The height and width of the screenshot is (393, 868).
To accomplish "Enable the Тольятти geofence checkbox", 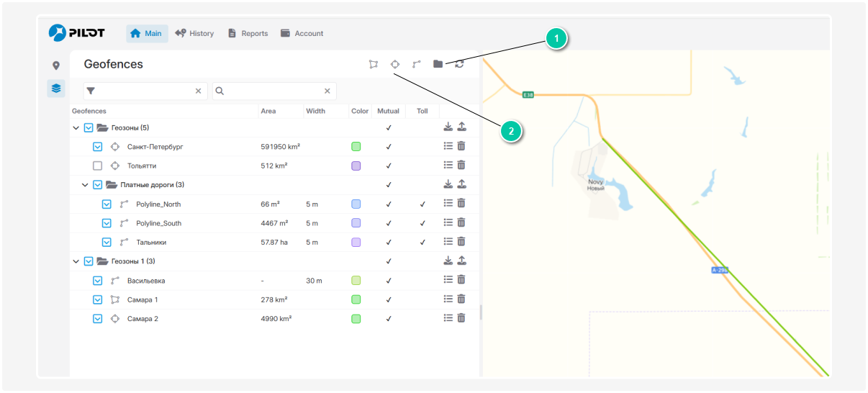I will pyautogui.click(x=98, y=166).
